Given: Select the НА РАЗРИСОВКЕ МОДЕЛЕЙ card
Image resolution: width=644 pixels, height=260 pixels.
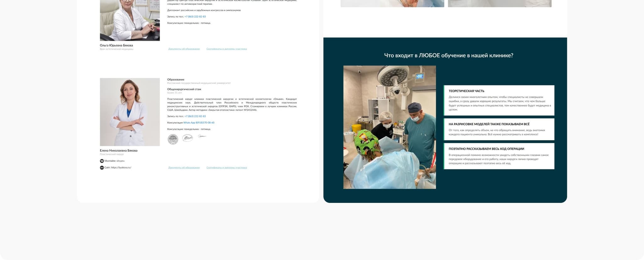Looking at the screenshot, I should point(499,129).
